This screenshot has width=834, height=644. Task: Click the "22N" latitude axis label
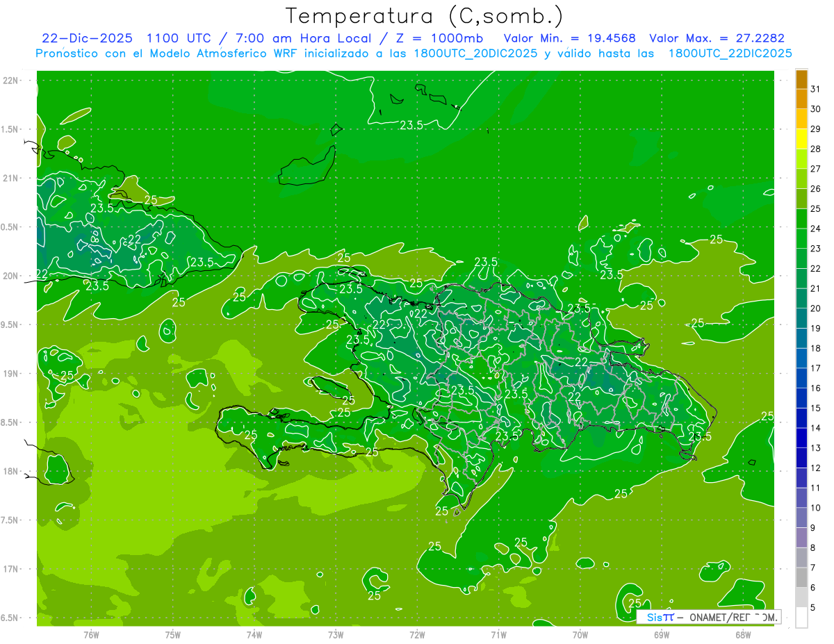11,81
